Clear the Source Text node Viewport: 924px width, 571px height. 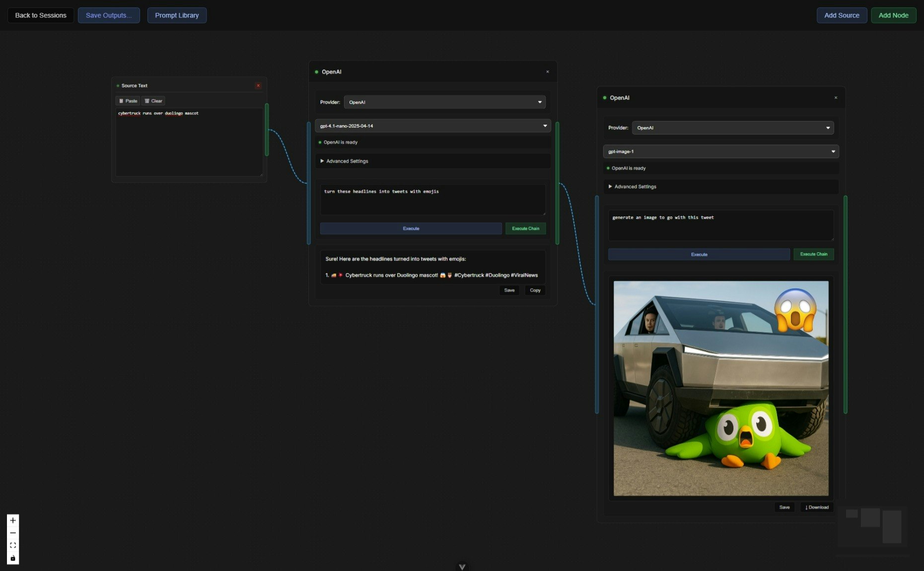[153, 101]
